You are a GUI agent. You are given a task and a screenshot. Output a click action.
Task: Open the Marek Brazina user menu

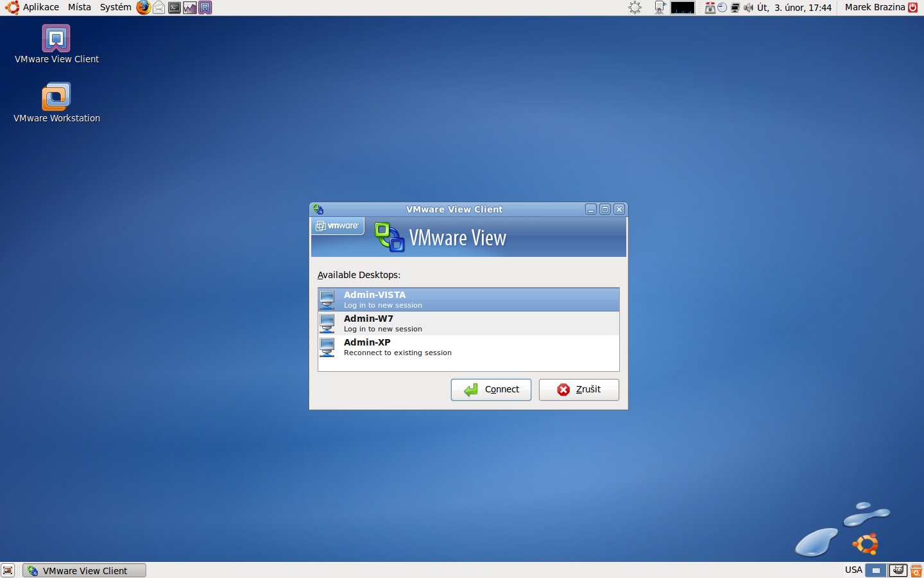[875, 7]
